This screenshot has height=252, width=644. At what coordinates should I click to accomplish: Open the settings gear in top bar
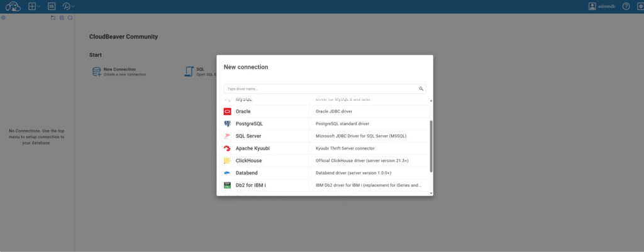click(x=641, y=6)
